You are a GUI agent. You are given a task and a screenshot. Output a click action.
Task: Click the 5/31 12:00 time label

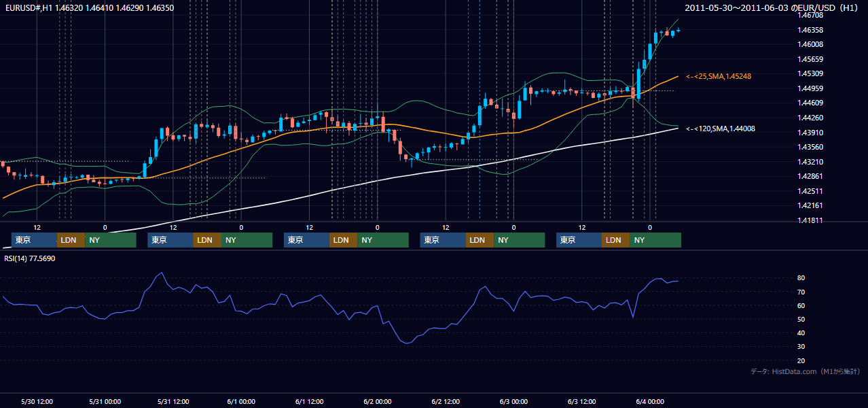click(x=173, y=401)
